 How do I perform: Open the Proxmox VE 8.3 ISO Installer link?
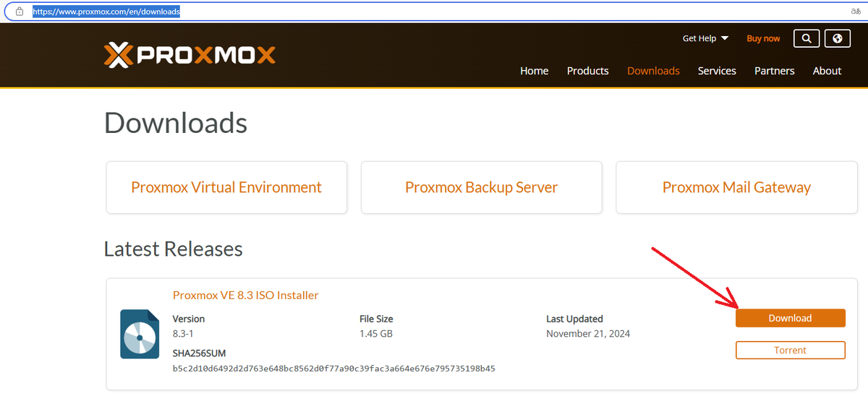coord(245,295)
